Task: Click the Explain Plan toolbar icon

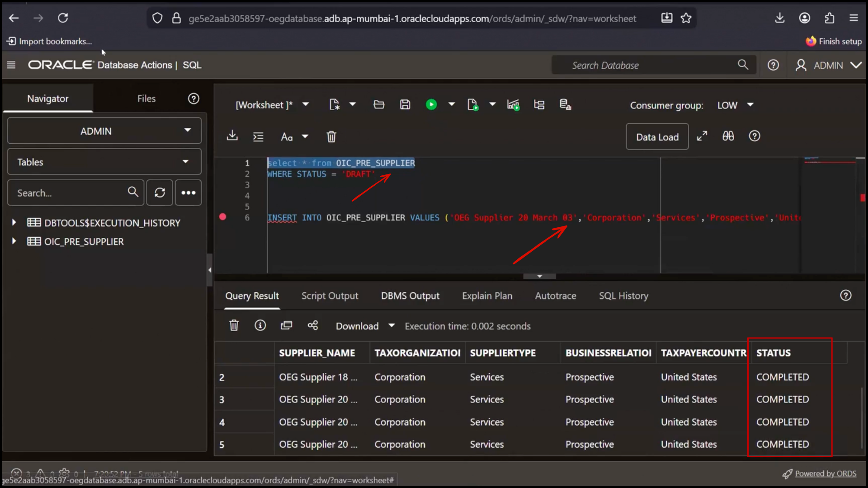Action: 513,105
